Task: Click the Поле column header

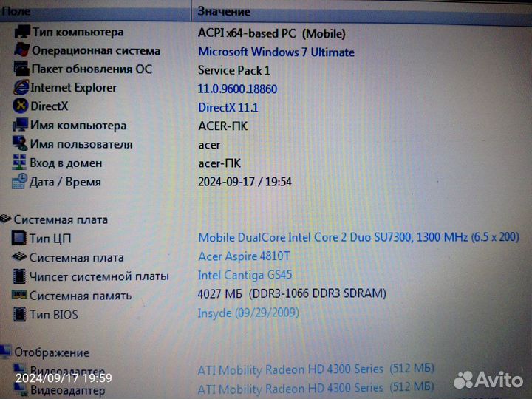Action: [x=95, y=11]
